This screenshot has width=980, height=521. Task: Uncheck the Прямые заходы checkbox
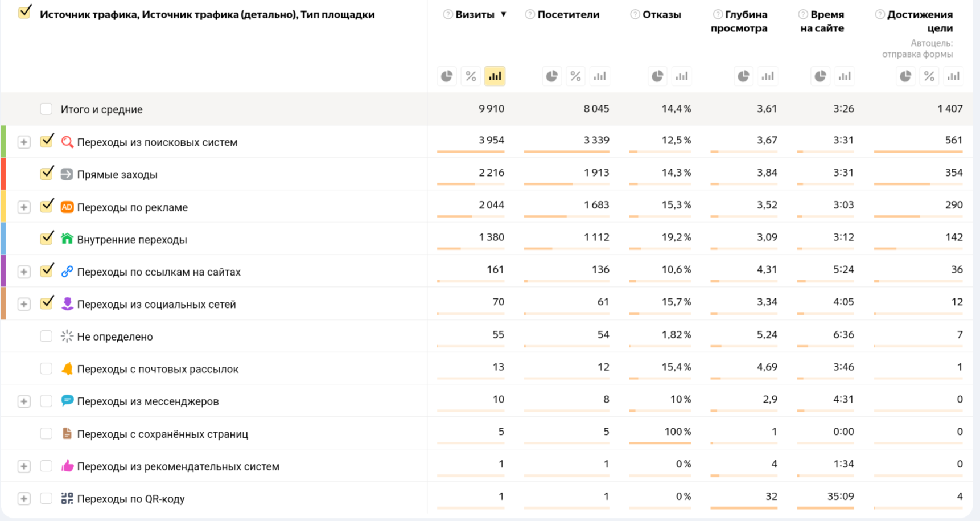[x=47, y=174]
